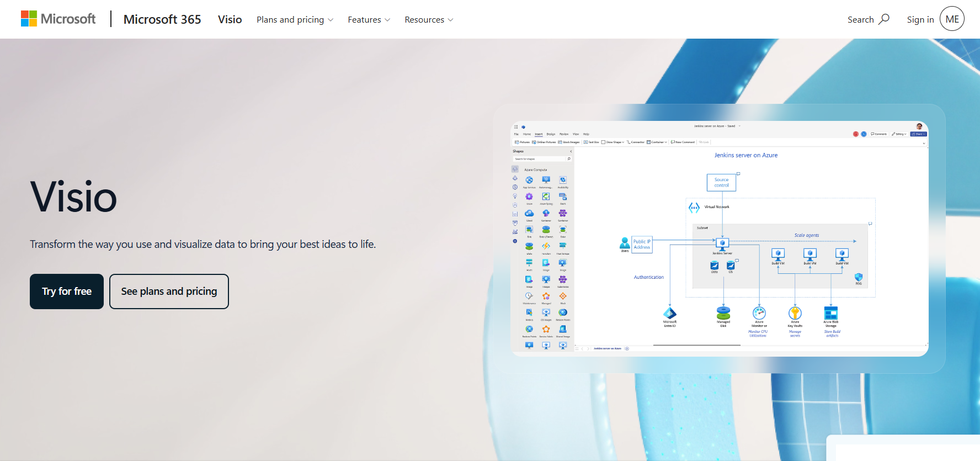Viewport: 980px width, 461px height.
Task: Click the Microsoft logo
Action: coord(58,19)
